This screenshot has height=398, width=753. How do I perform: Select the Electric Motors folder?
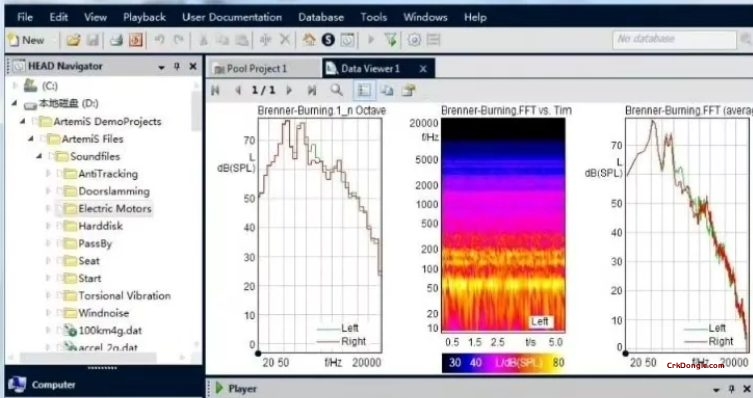[x=115, y=208]
